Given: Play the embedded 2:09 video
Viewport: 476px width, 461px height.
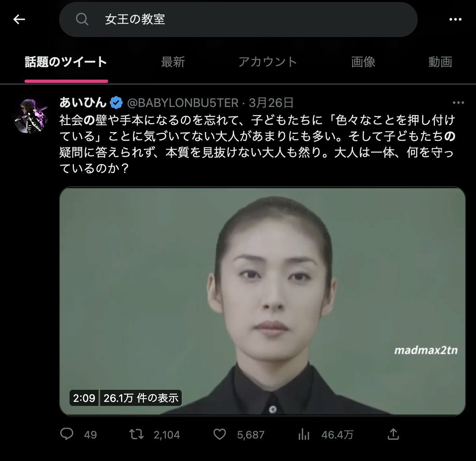Looking at the screenshot, I should (262, 301).
